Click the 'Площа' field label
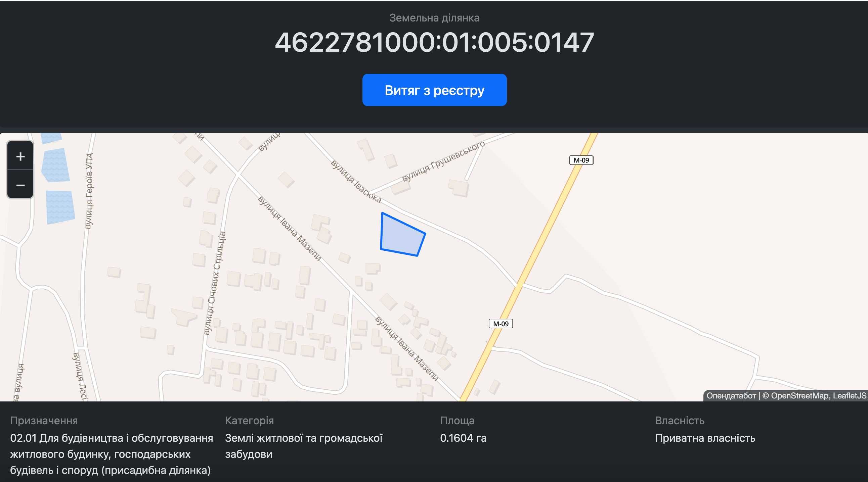868x482 pixels. click(457, 420)
